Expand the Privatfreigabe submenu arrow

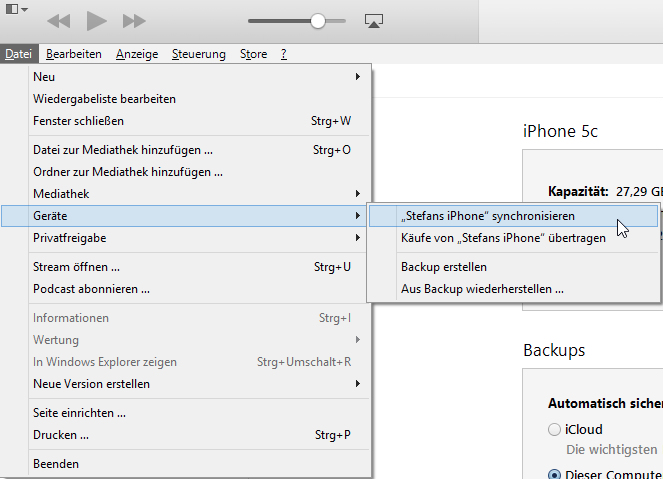358,238
